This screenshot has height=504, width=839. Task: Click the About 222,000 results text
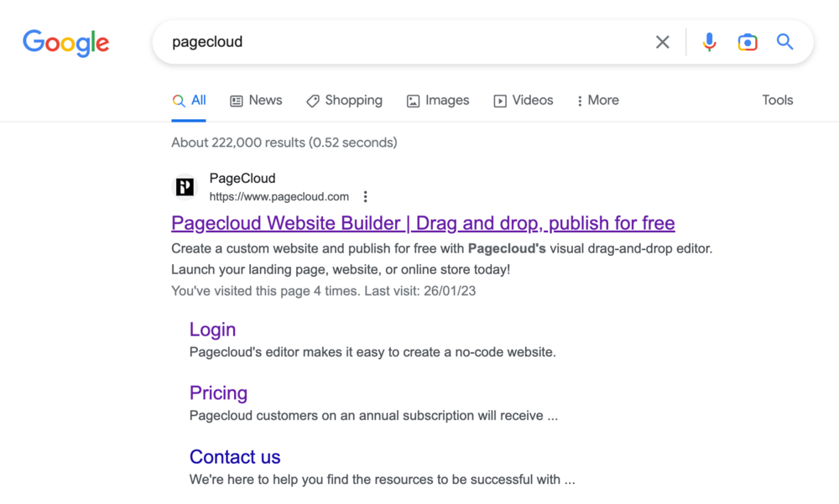[x=284, y=143]
